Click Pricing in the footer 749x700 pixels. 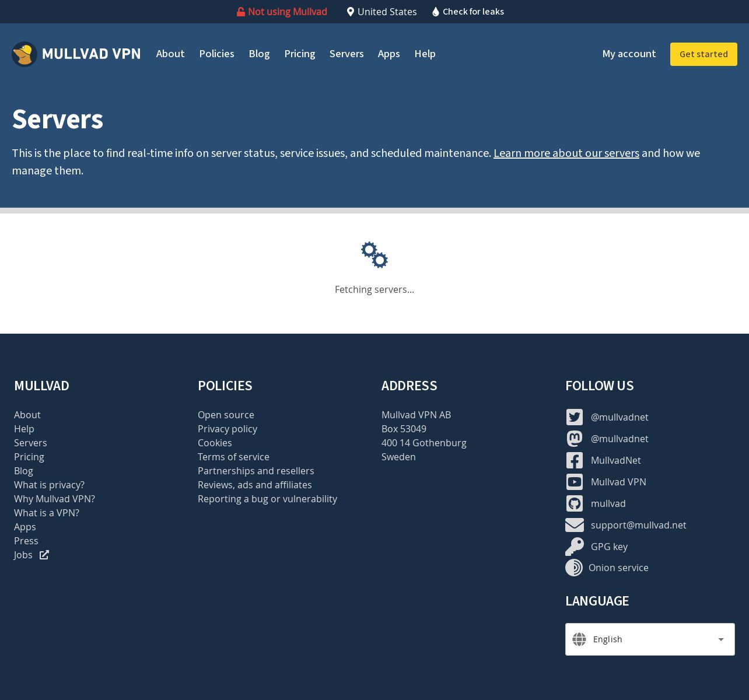coord(29,457)
